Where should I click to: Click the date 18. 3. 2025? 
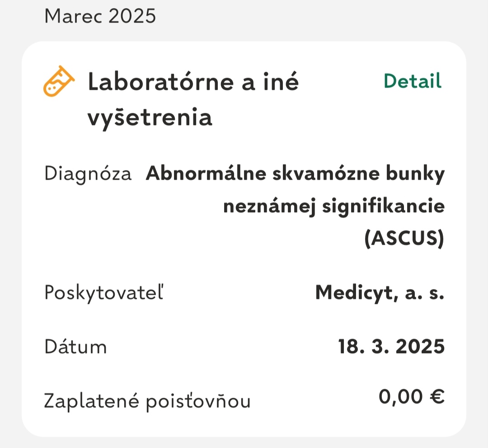tap(391, 347)
